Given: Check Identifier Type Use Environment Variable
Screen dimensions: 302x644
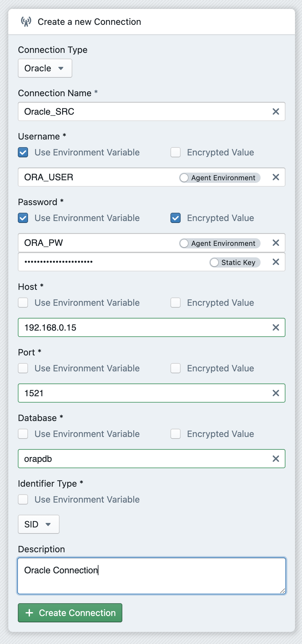Looking at the screenshot, I should [x=23, y=499].
